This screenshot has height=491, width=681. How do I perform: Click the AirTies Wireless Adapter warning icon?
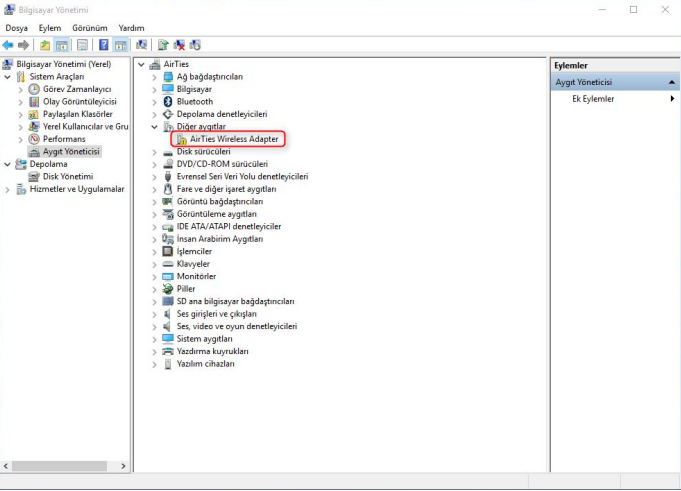point(181,139)
